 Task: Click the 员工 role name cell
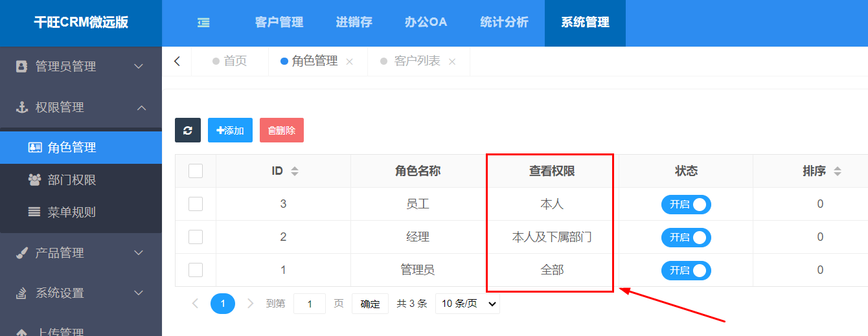coord(418,204)
